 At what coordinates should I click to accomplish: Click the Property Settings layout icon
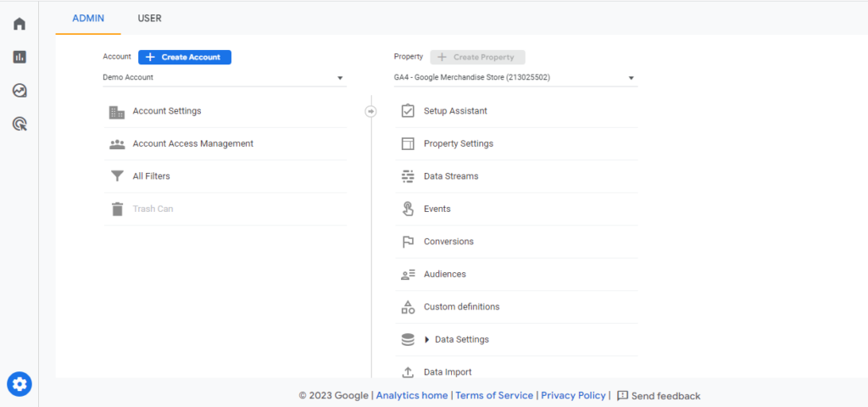pyautogui.click(x=408, y=144)
